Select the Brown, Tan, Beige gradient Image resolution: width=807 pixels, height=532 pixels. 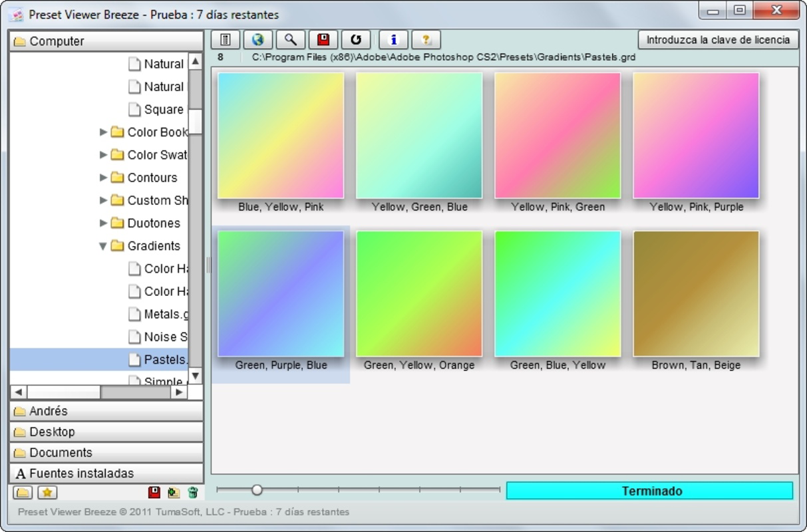696,294
